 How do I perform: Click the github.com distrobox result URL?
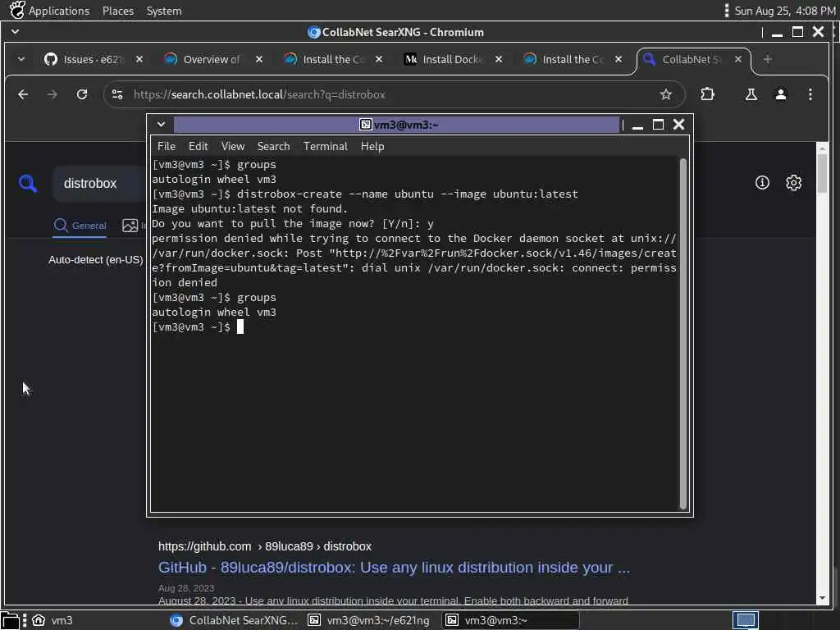click(x=265, y=546)
